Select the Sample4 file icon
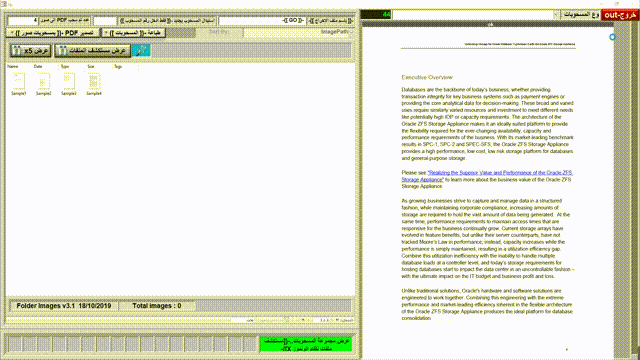Screen dimensions: 640x360 [x=94, y=84]
